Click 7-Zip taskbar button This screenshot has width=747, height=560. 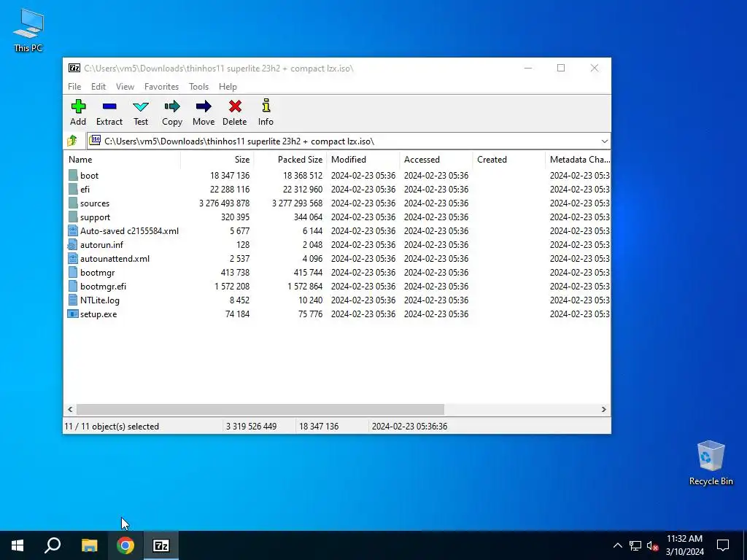pyautogui.click(x=161, y=545)
